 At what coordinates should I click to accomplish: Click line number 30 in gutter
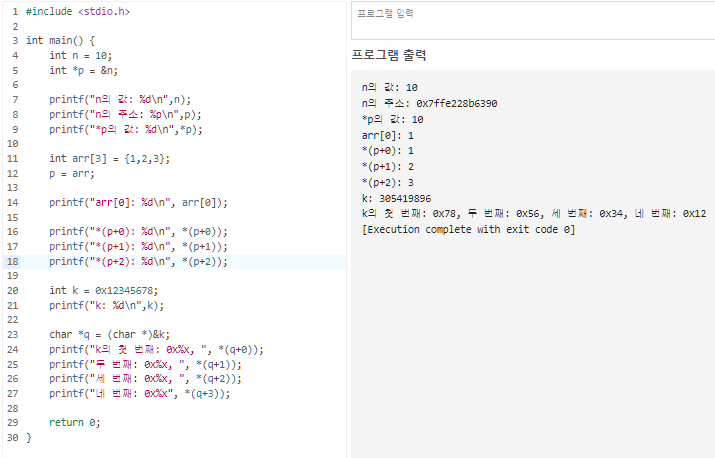pos(13,438)
